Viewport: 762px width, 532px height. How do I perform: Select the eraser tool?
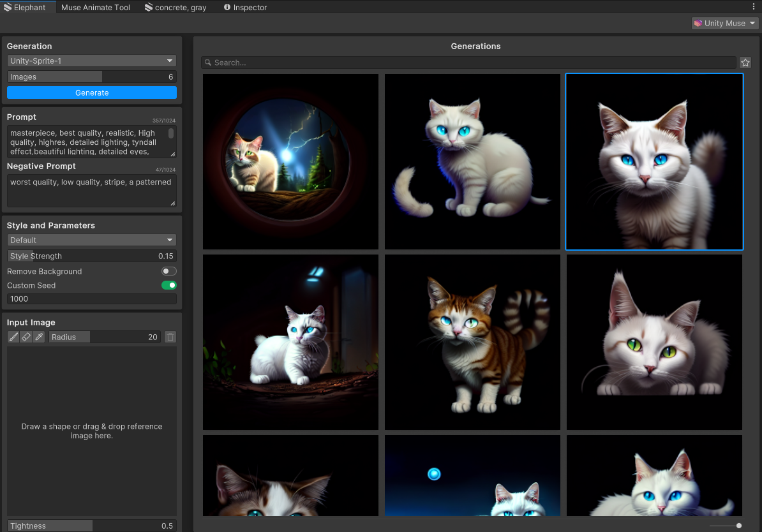[26, 337]
